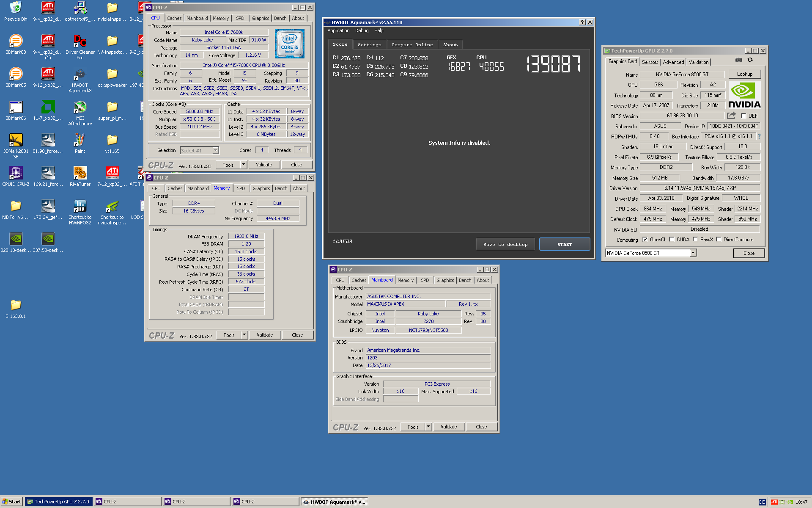Open the Windows Start menu
Screen dimensions: 812x508
click(x=12, y=502)
